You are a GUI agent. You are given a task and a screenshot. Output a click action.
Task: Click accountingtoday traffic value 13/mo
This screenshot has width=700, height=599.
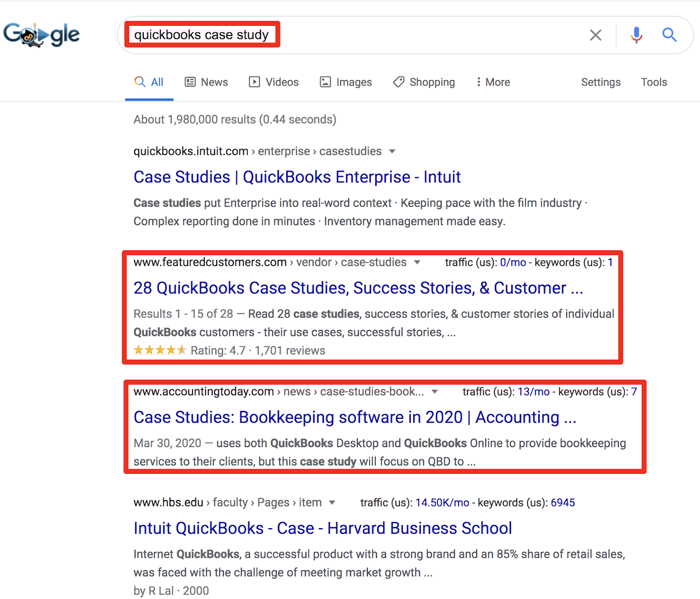click(x=534, y=392)
